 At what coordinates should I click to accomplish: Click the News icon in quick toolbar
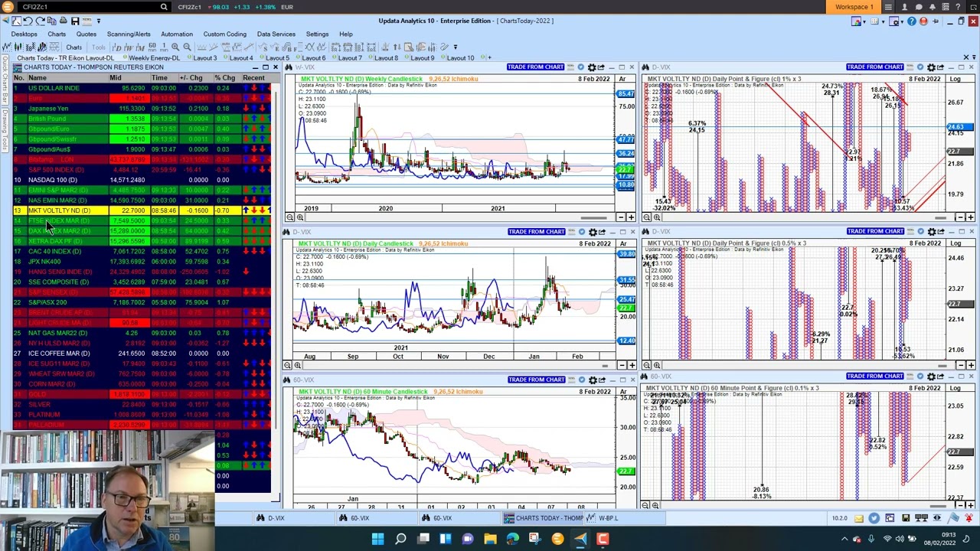pyautogui.click(x=87, y=21)
